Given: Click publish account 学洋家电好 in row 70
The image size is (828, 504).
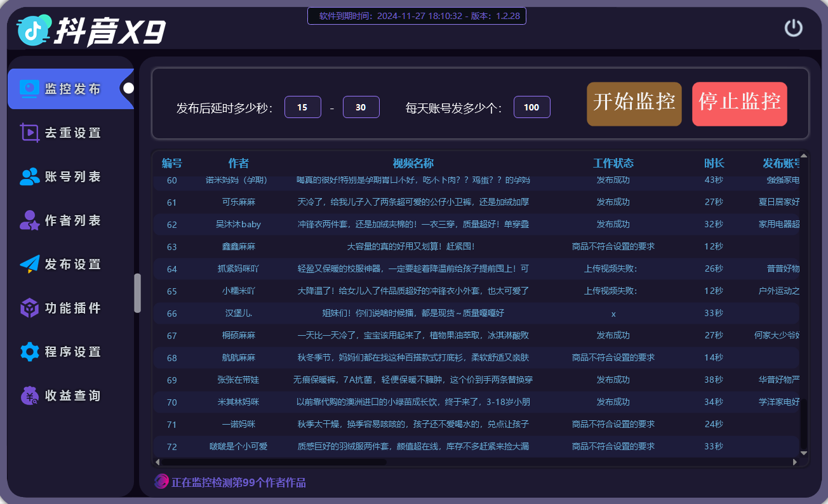Looking at the screenshot, I should pos(779,402).
